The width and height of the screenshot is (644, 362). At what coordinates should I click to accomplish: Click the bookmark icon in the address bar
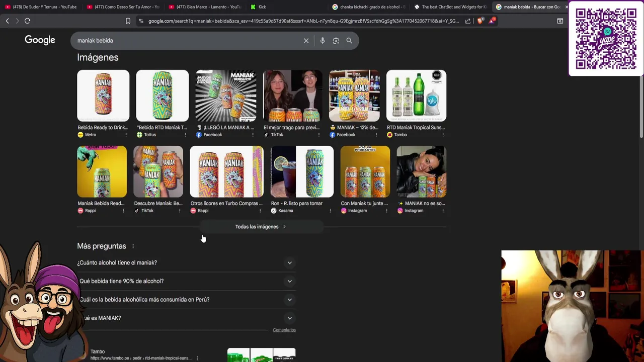tap(128, 21)
